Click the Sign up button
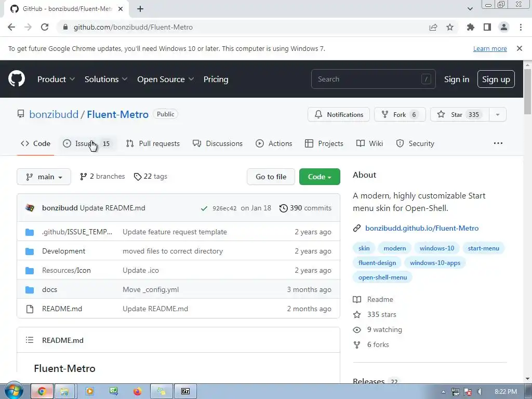The image size is (532, 399). coord(496,79)
